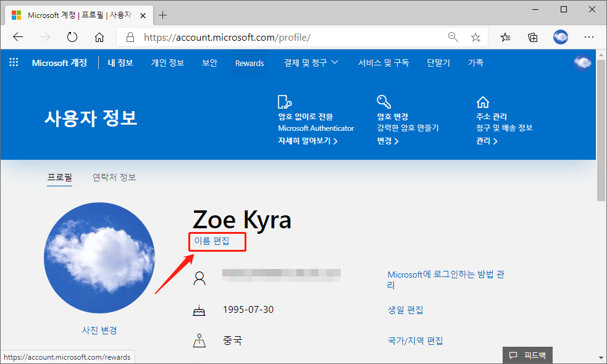The image size is (607, 364).
Task: Open the 가족 menu item
Action: [x=475, y=63]
